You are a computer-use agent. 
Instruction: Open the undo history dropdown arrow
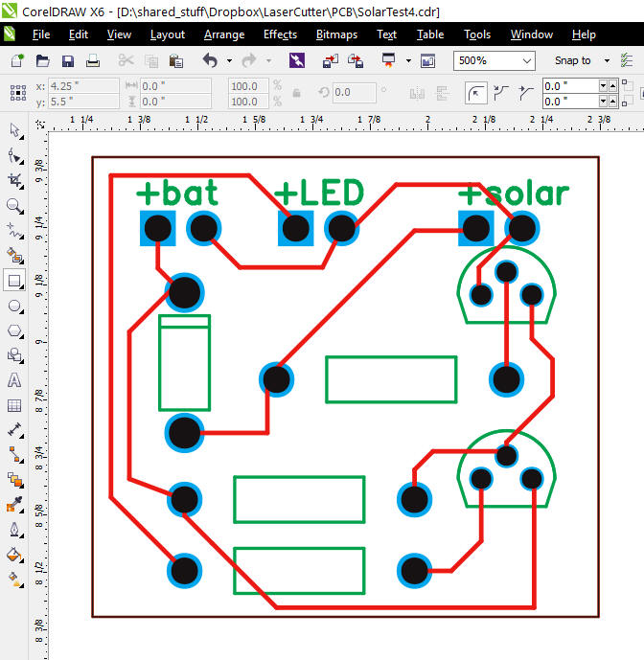pos(228,60)
